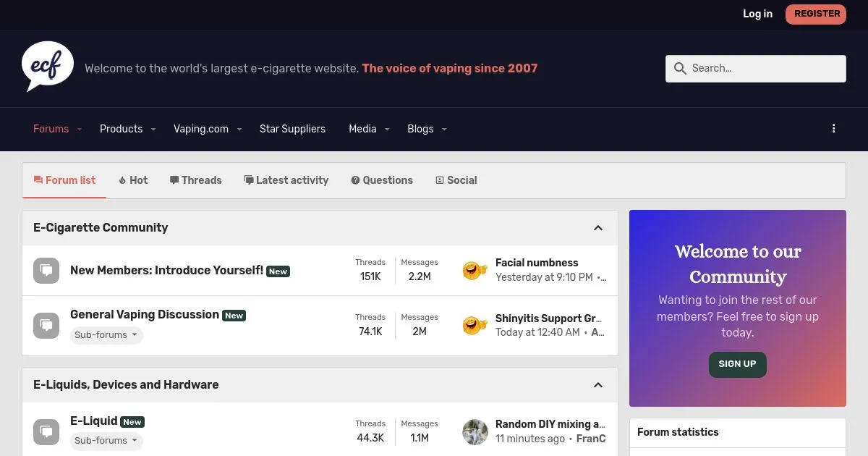Open avatar beside Random DIY mixing post
The image size is (868, 456).
[x=475, y=432]
